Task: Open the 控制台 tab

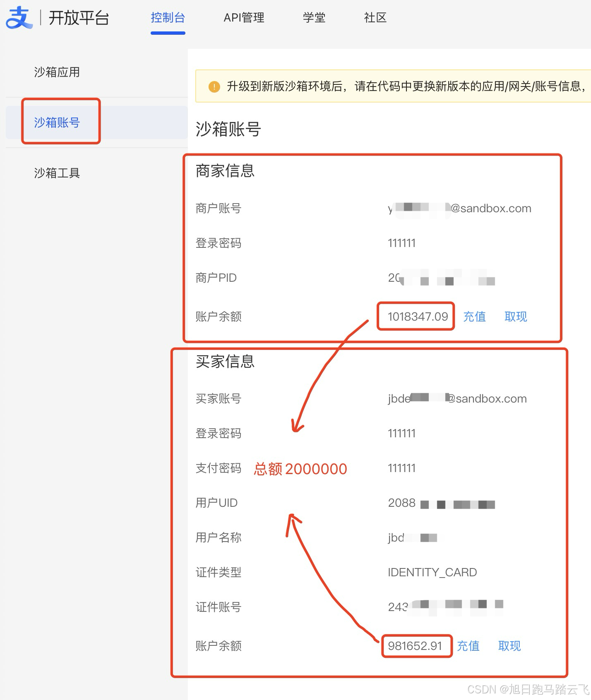Action: click(x=168, y=18)
